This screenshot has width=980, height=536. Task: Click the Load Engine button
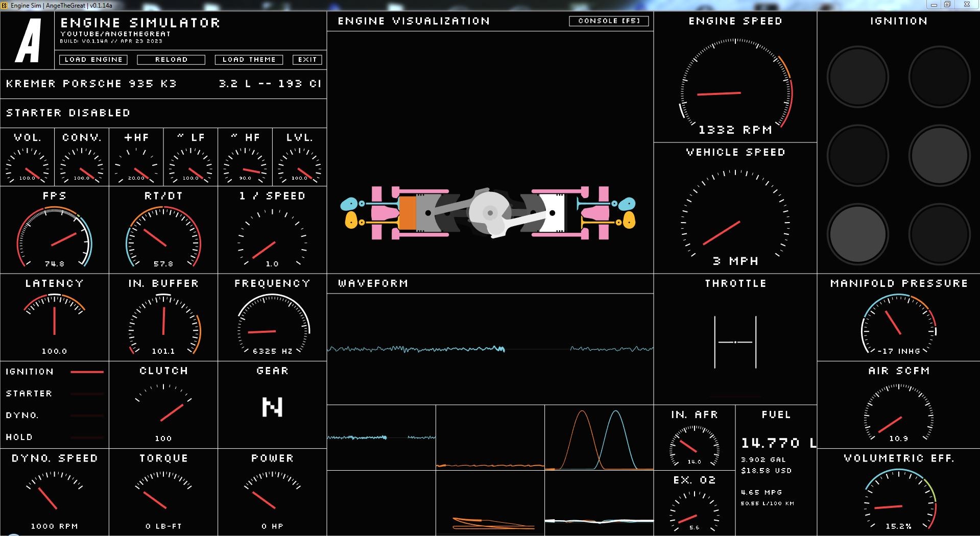click(x=93, y=60)
